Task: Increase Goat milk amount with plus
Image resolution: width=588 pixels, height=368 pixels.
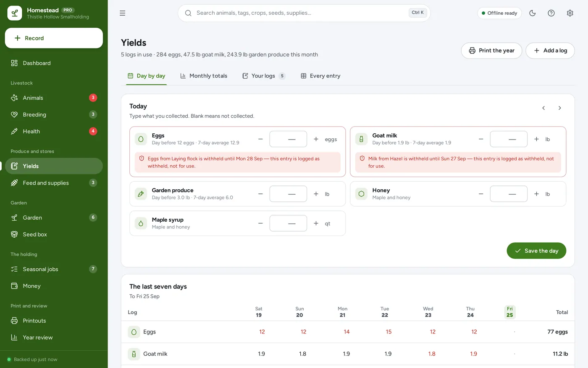Action: (x=536, y=139)
